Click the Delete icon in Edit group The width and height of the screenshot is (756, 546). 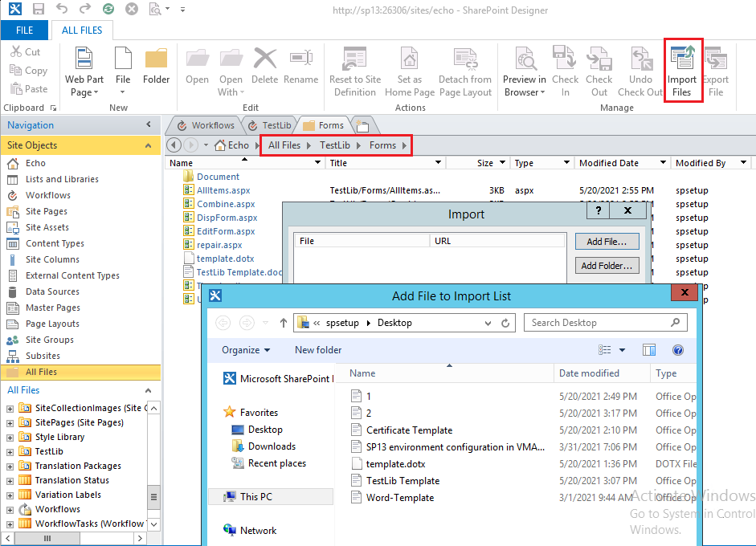264,59
